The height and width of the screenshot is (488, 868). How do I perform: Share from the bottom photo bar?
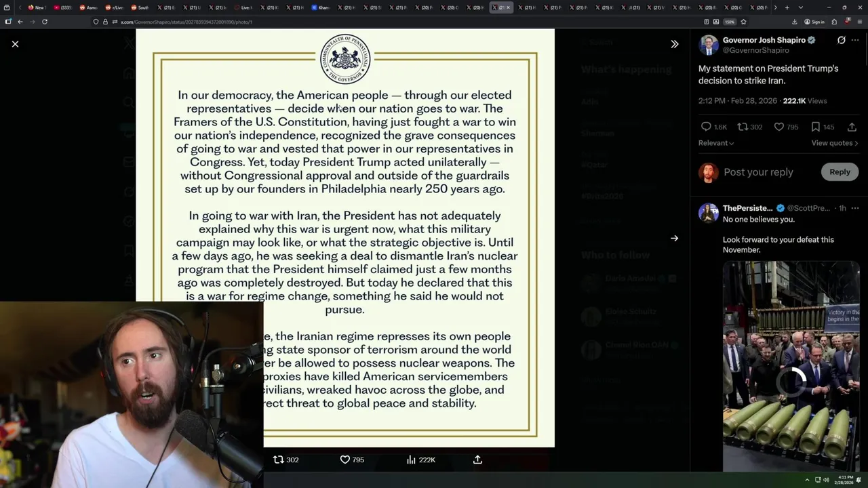pyautogui.click(x=477, y=460)
